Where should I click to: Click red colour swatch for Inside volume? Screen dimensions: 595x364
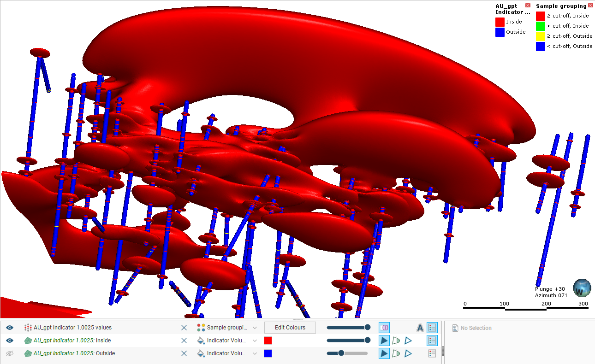268,341
